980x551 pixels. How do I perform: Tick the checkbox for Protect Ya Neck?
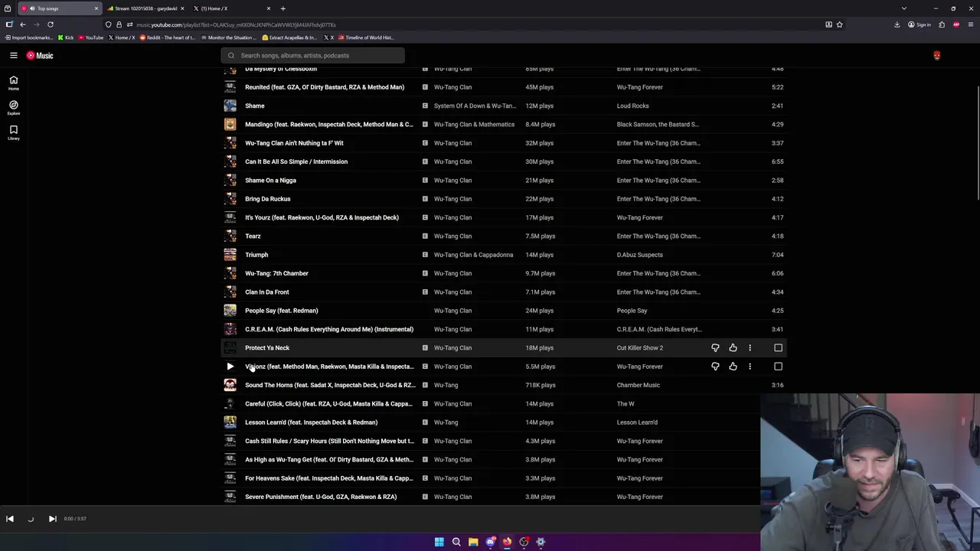point(778,347)
